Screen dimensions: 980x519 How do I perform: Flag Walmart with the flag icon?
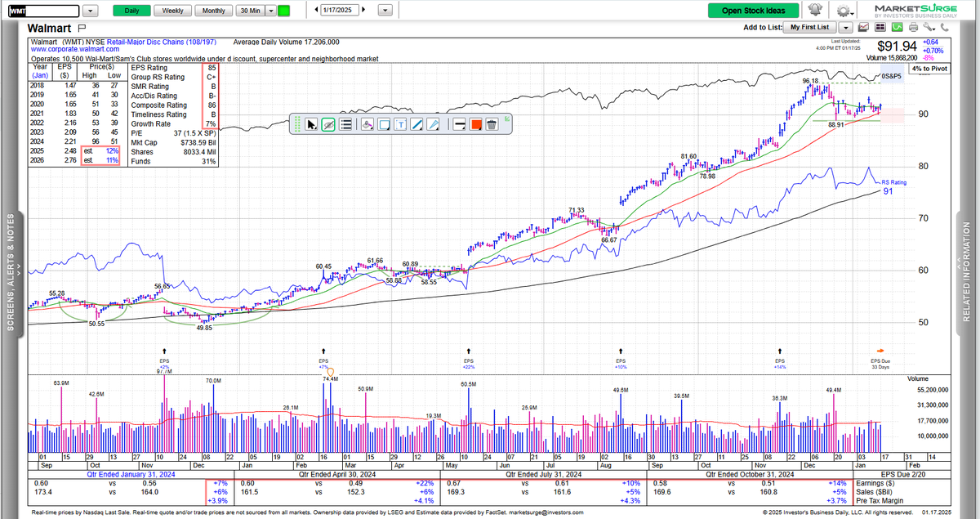(81, 28)
